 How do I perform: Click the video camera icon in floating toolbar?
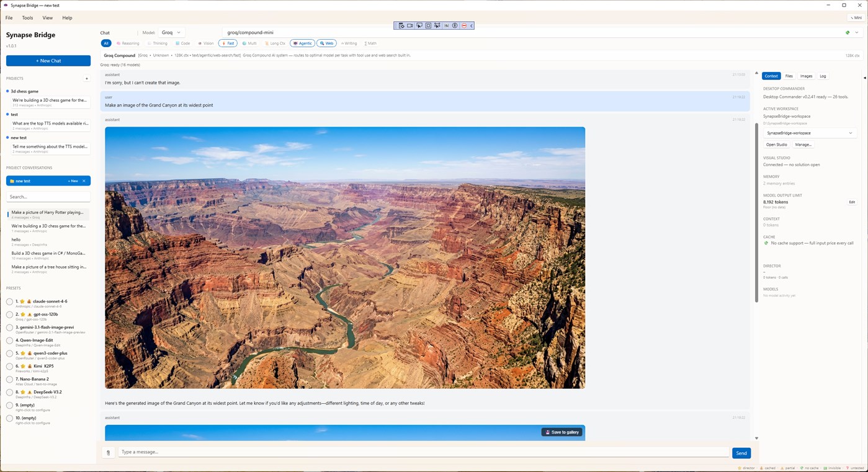pyautogui.click(x=410, y=25)
